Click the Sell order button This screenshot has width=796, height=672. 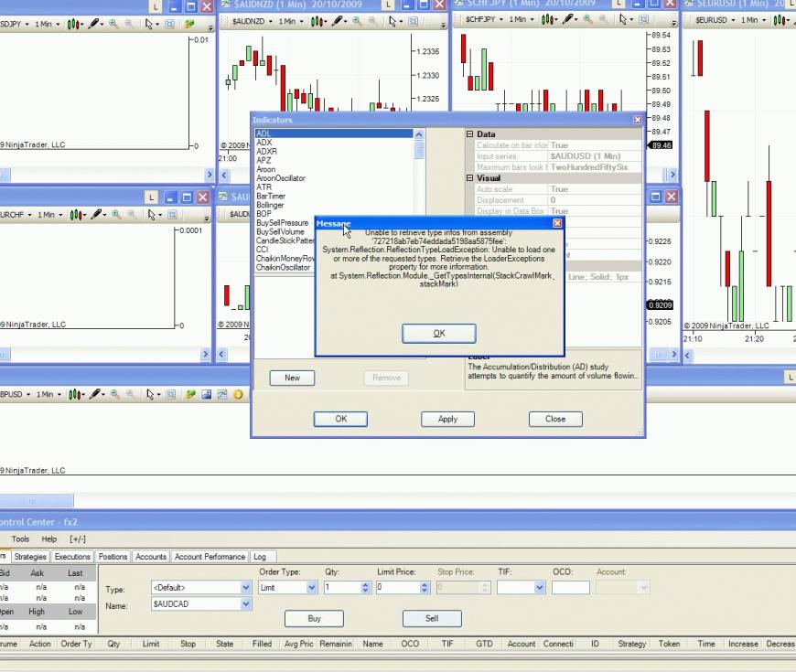[432, 618]
